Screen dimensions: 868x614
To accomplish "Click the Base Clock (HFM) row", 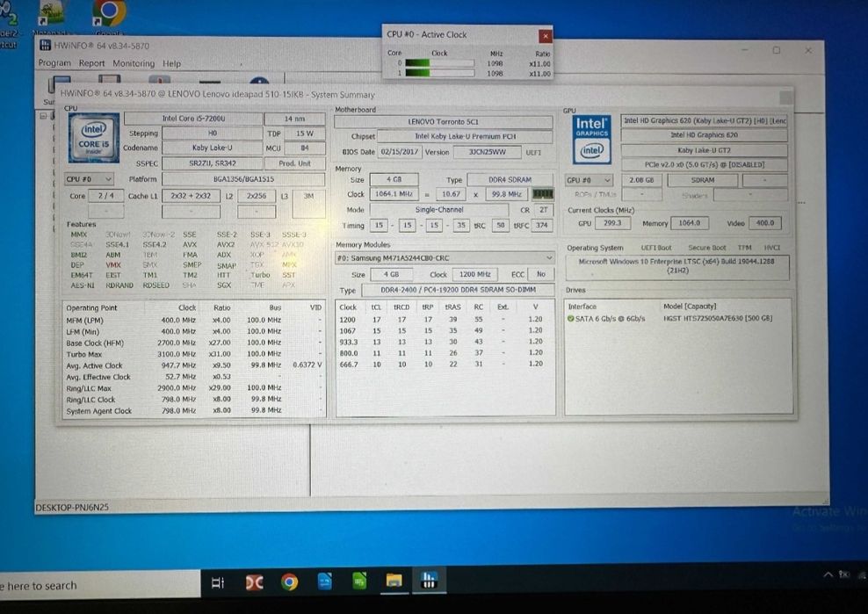I will pos(193,343).
